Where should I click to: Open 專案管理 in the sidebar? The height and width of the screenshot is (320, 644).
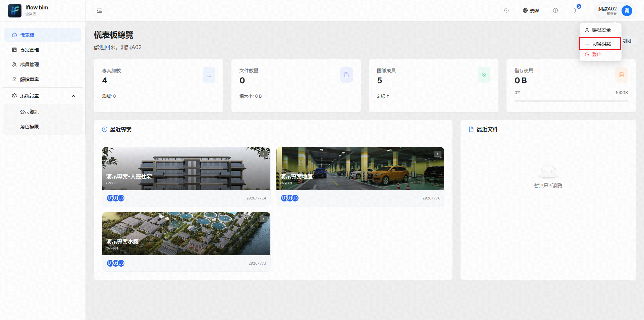(x=43, y=50)
